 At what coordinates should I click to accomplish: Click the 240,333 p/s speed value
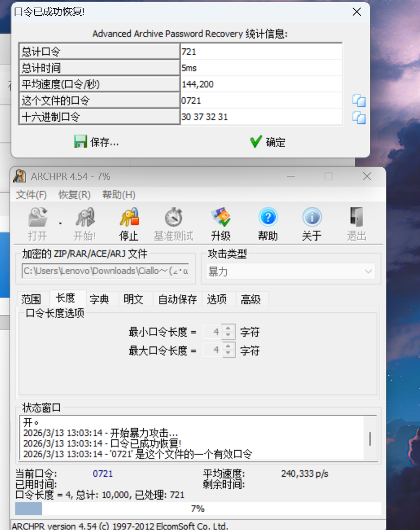[x=304, y=474]
